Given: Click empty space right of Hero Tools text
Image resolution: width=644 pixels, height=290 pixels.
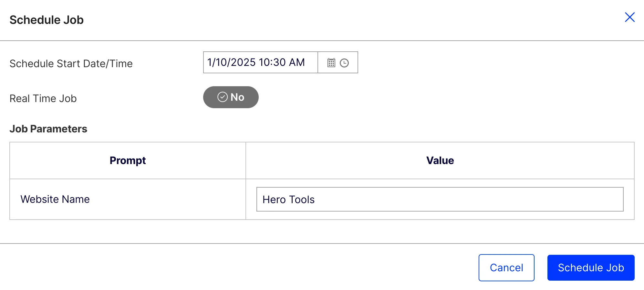Looking at the screenshot, I should [468, 199].
